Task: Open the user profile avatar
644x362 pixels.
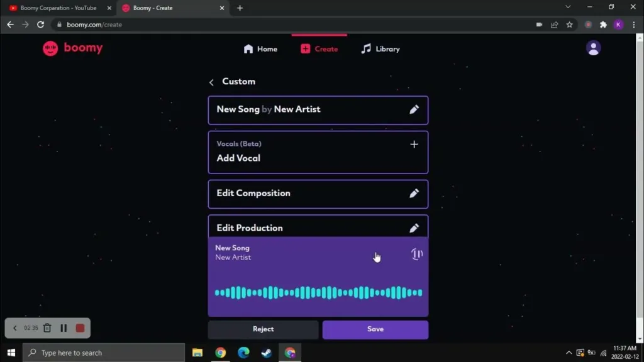Action: tap(593, 48)
